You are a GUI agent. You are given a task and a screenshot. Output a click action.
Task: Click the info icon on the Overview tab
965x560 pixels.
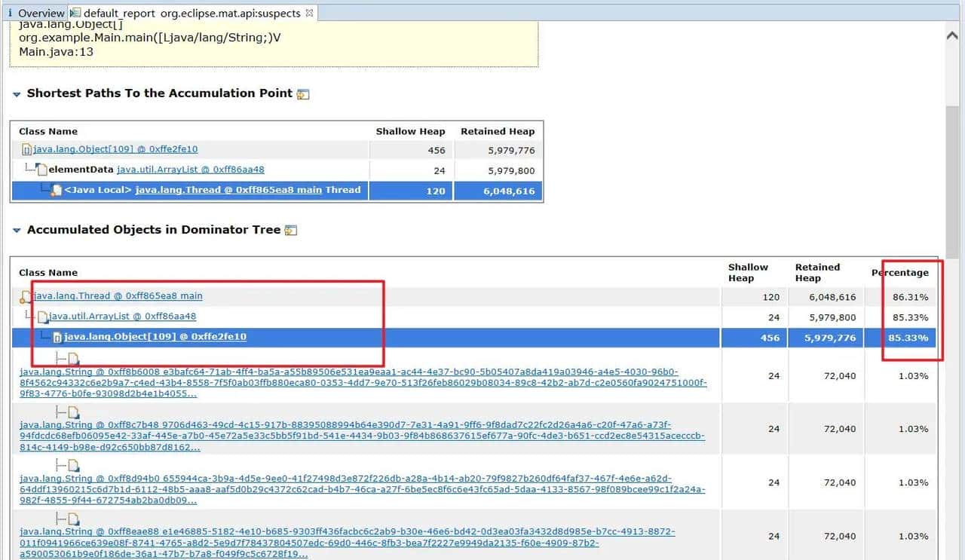[x=10, y=13]
